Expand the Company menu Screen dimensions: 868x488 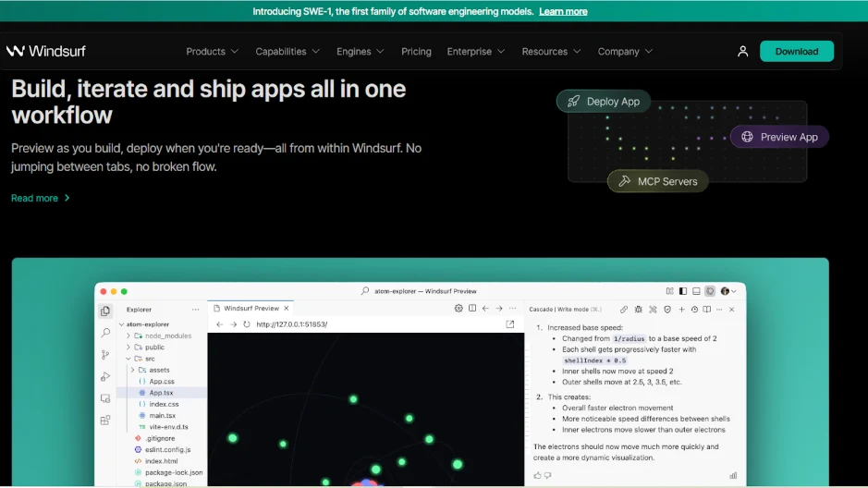pos(625,52)
